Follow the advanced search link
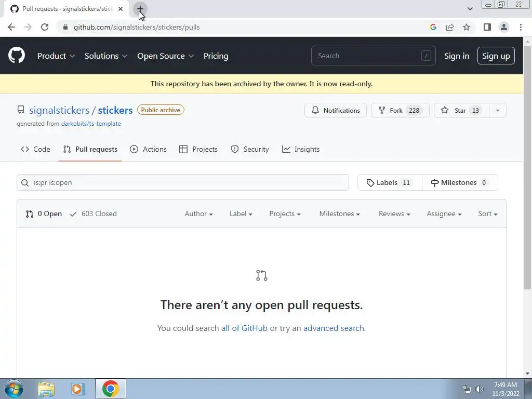The image size is (532, 399). click(334, 328)
